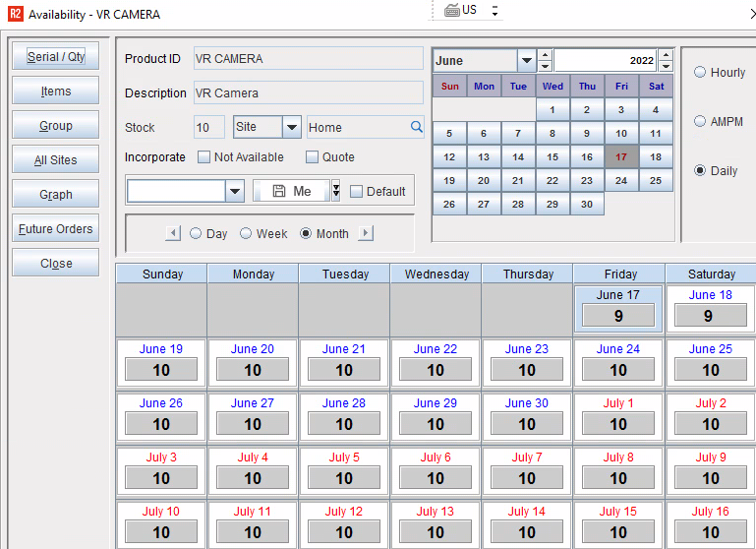Image resolution: width=756 pixels, height=549 pixels.
Task: Increase the year with the up spinner
Action: (x=666, y=55)
